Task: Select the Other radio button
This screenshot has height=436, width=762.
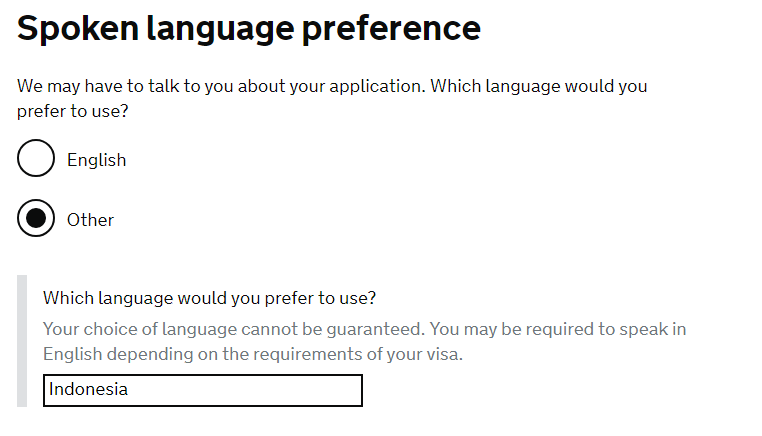Action: (x=36, y=219)
